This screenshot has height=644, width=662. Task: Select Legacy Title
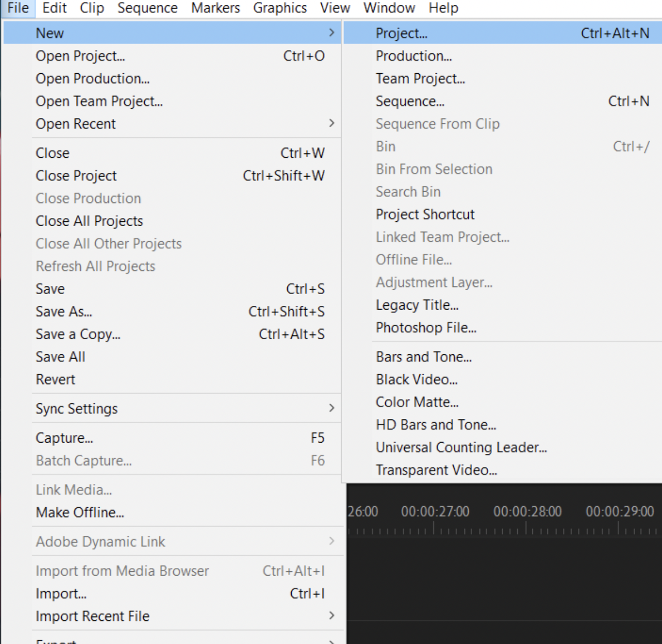point(503,305)
